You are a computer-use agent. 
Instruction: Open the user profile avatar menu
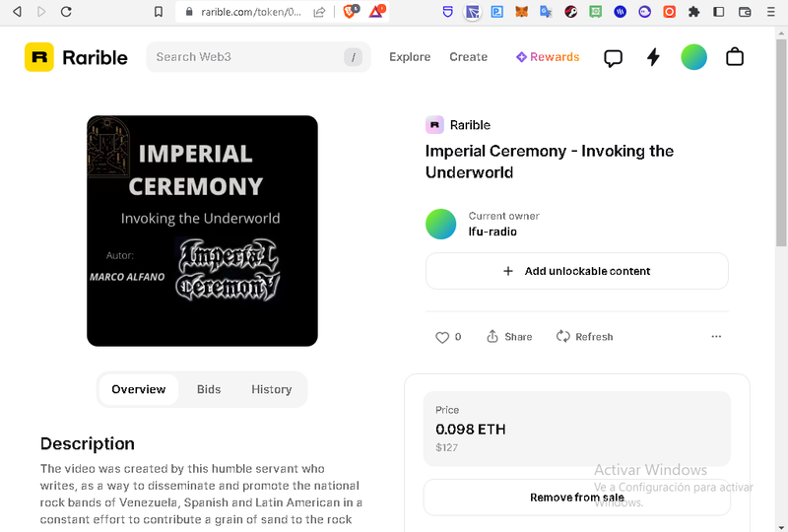(x=693, y=57)
